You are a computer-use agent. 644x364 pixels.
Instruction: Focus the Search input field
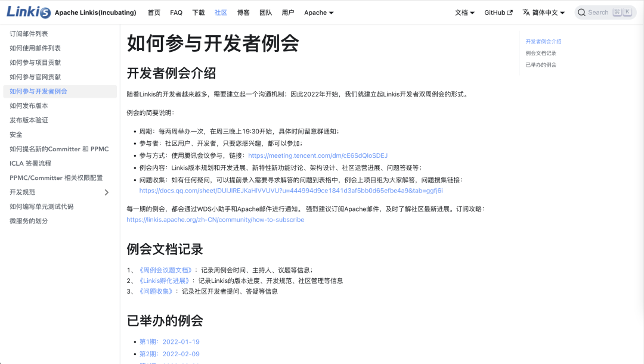tap(605, 13)
